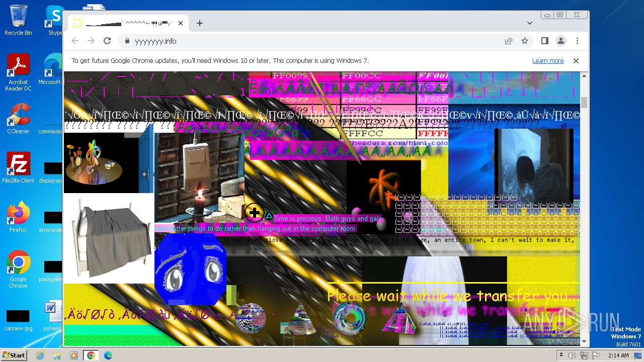Open Firefox desktop shortcut
Image resolution: width=644 pixels, height=362 pixels.
coord(18,217)
